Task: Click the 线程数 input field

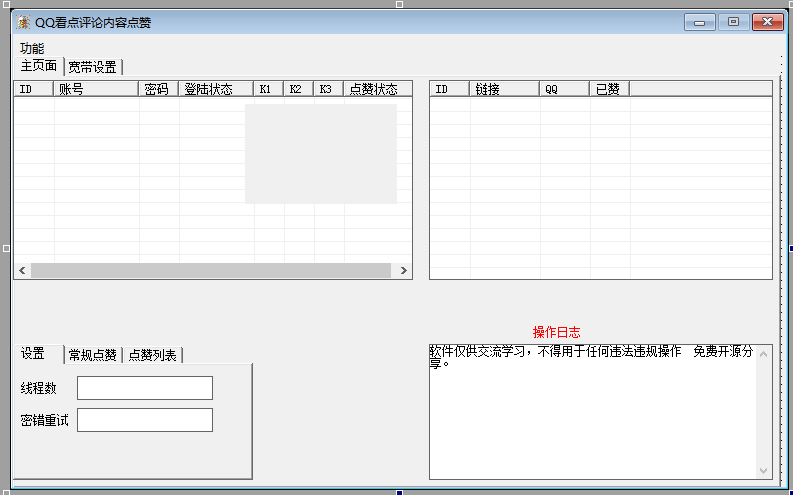Action: click(x=145, y=388)
